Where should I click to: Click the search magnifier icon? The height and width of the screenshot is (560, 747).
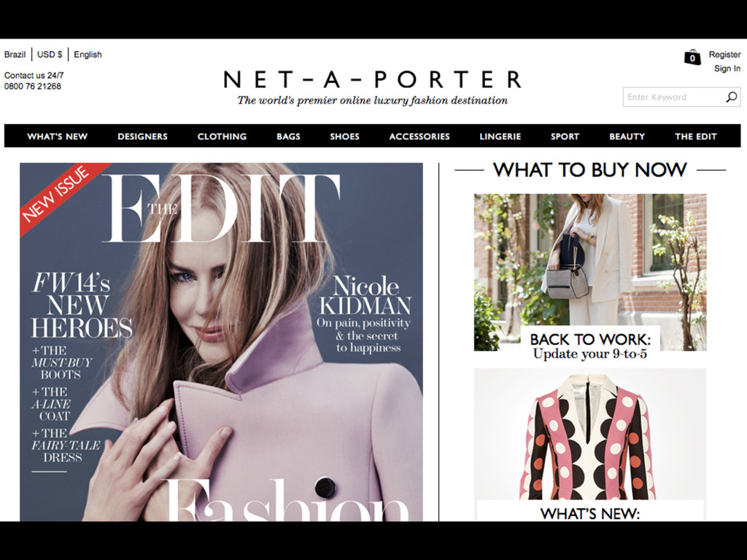731,97
